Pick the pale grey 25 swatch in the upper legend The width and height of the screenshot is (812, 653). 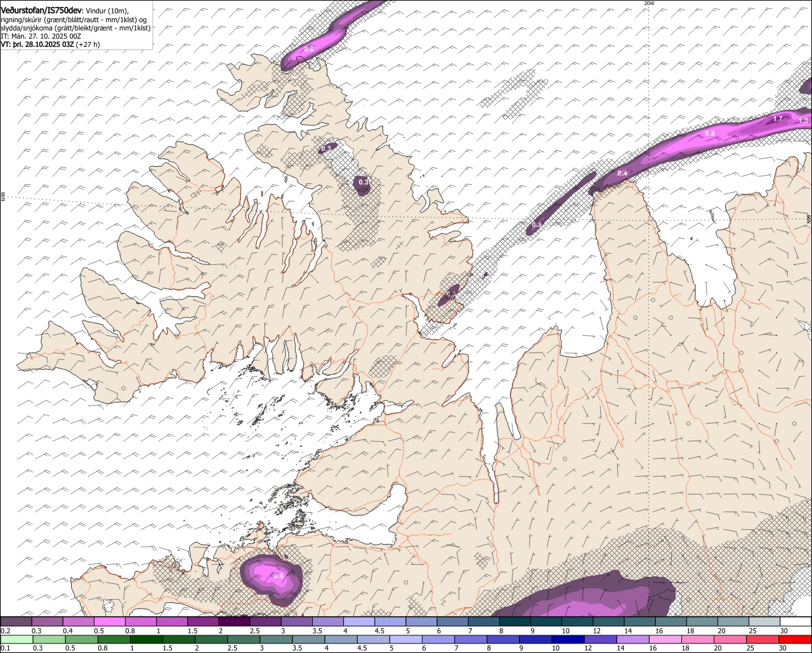click(764, 622)
